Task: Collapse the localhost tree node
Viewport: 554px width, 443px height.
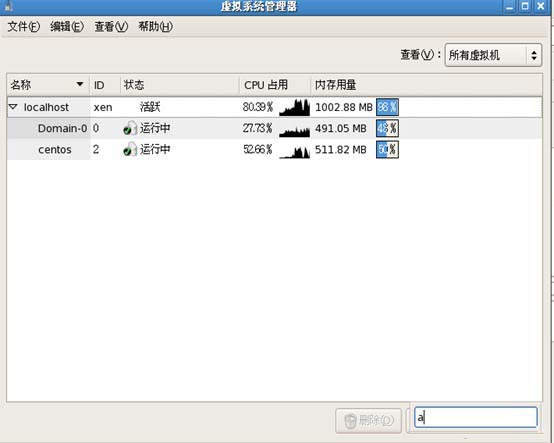Action: [x=13, y=107]
